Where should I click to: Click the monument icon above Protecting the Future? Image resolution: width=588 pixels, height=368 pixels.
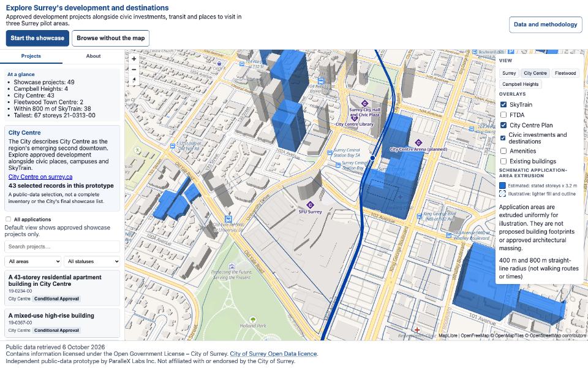(232, 266)
